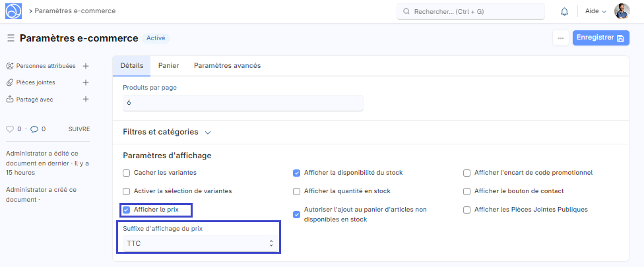Add an attachment using plus icon
The image size is (644, 267).
85,82
